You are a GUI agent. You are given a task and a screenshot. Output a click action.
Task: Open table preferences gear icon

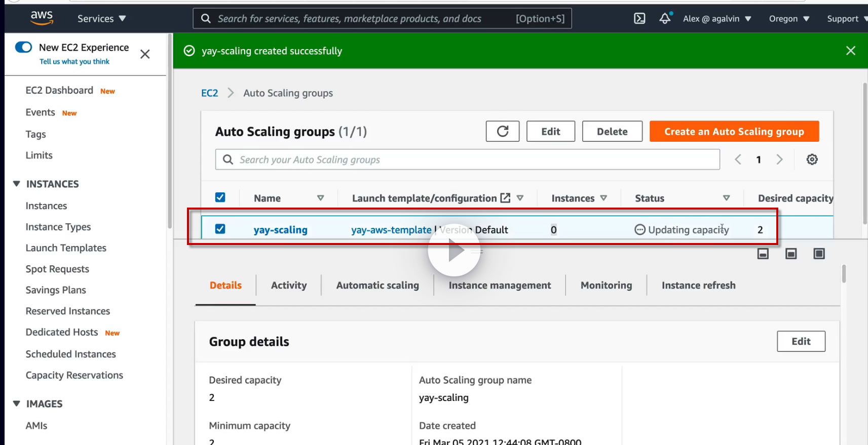[x=812, y=159]
